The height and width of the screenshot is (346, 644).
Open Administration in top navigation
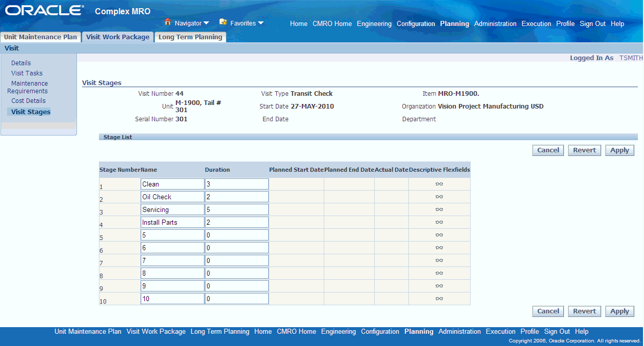click(495, 23)
